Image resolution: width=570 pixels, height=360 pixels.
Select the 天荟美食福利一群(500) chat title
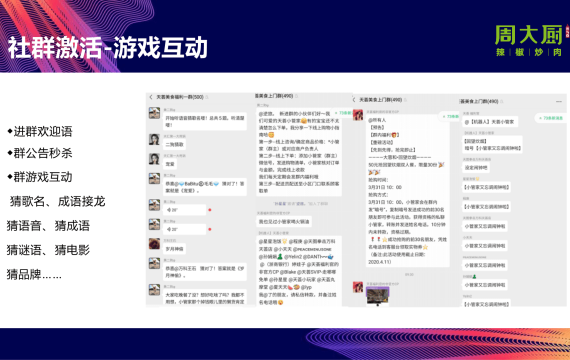click(x=180, y=97)
